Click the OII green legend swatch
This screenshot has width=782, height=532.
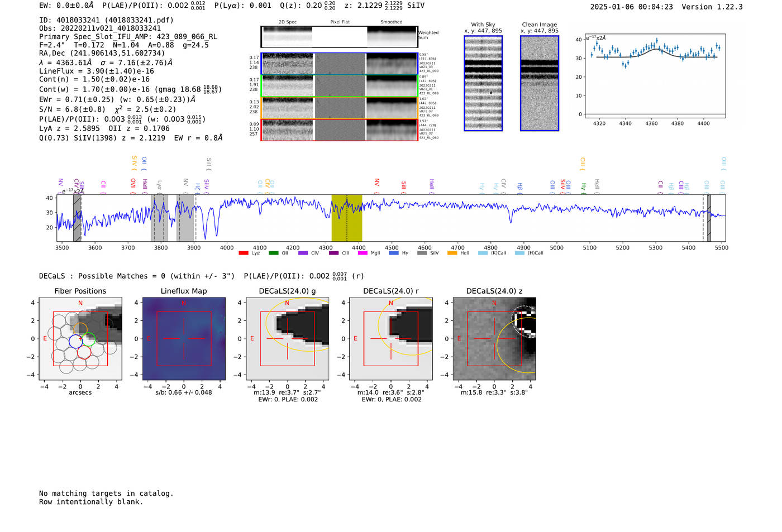[273, 253]
